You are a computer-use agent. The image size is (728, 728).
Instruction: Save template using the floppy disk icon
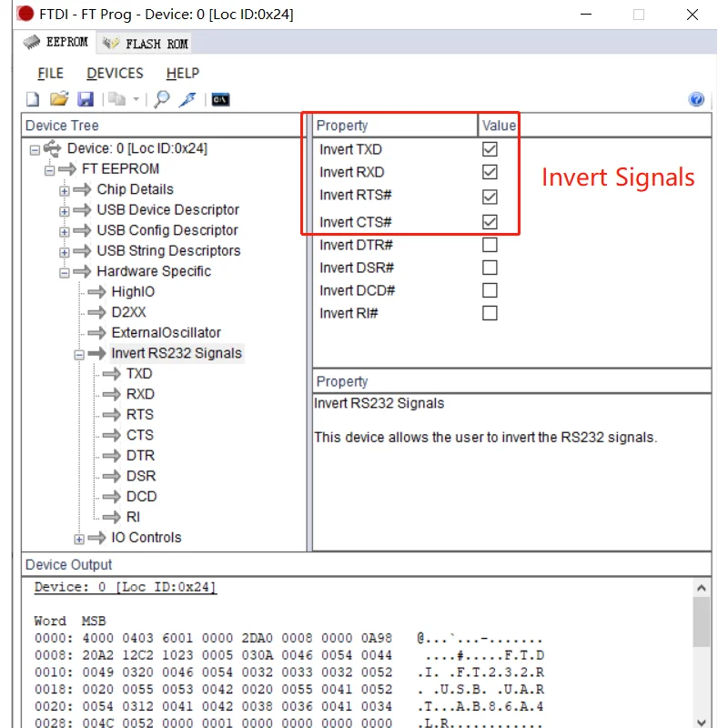coord(86,99)
